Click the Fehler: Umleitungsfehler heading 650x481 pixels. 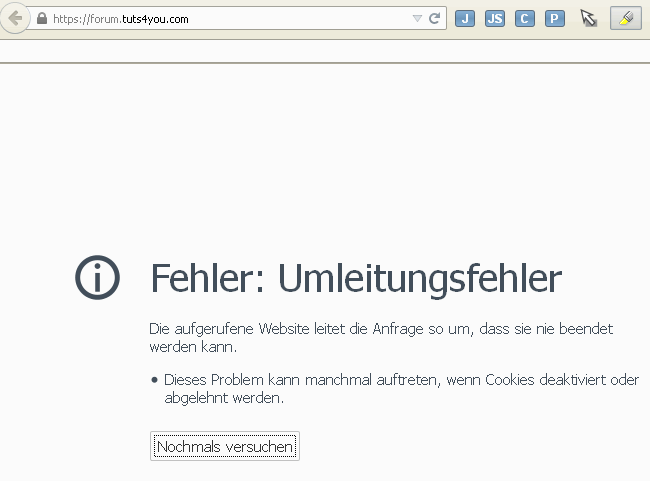(355, 278)
